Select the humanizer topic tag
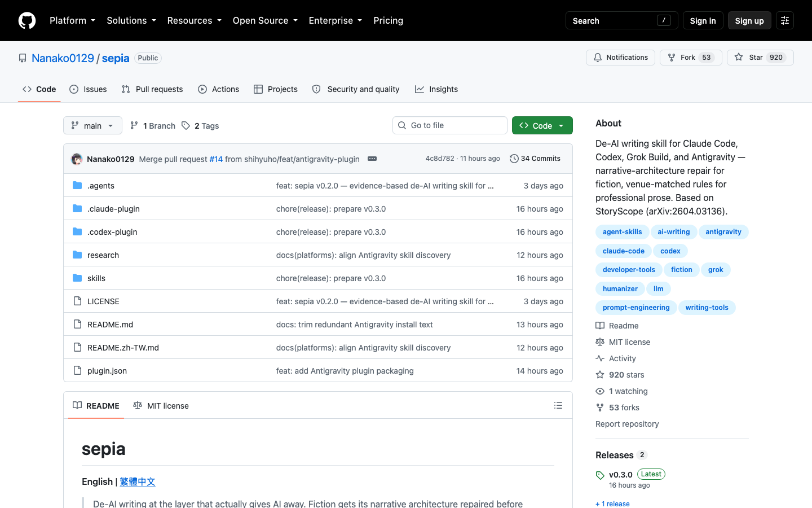812x508 pixels. click(x=620, y=288)
